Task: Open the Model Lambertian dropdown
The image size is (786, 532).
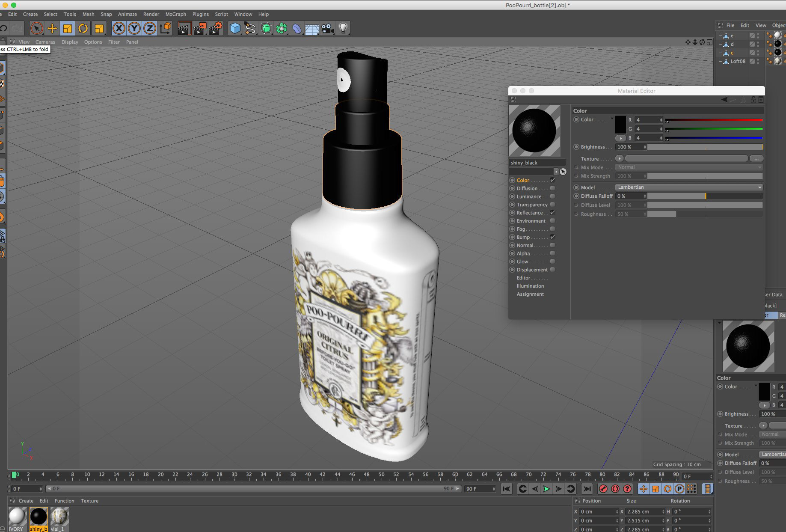Action: (x=689, y=187)
